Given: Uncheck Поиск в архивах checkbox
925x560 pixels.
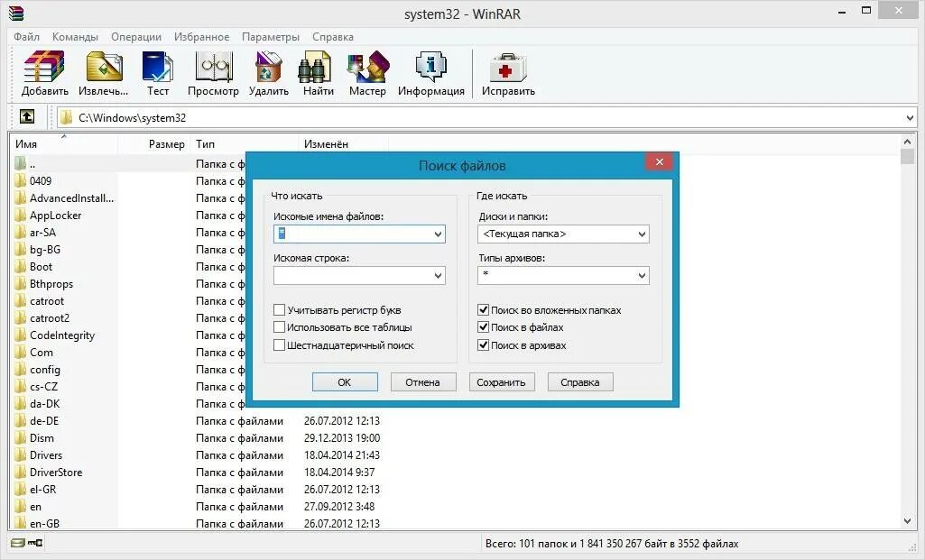Looking at the screenshot, I should click(x=483, y=344).
